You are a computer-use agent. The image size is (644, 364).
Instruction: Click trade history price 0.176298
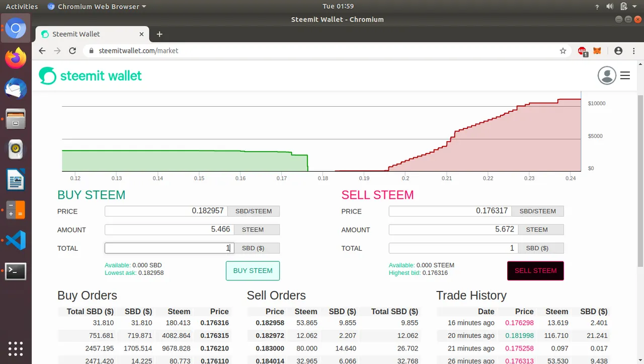[519, 323]
